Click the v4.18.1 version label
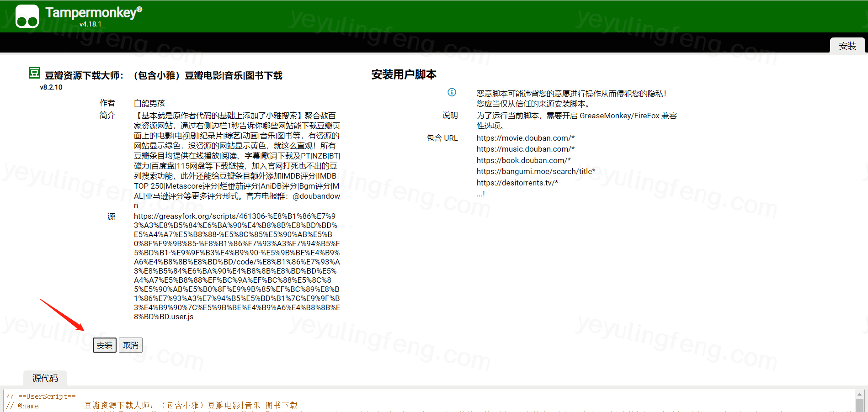 (x=91, y=24)
